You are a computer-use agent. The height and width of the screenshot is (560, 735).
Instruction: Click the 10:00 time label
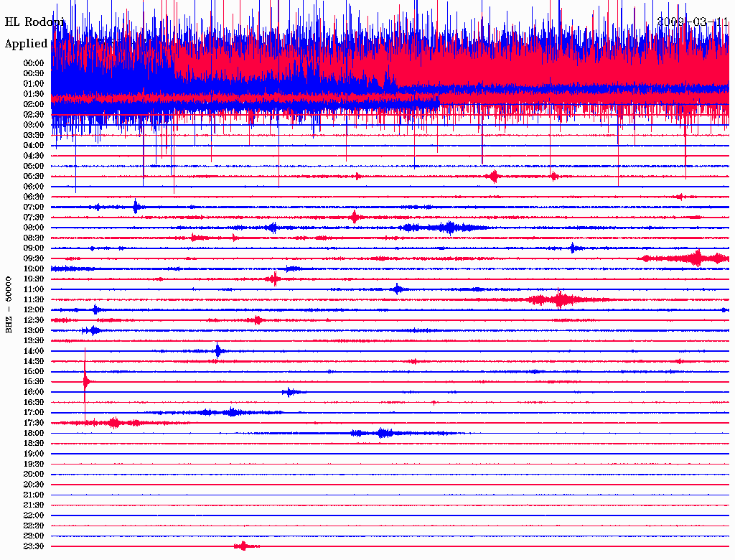pos(33,269)
